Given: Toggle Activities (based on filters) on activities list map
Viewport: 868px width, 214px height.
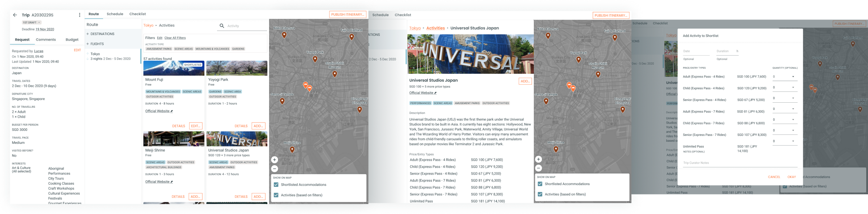Looking at the screenshot, I should click(x=276, y=195).
